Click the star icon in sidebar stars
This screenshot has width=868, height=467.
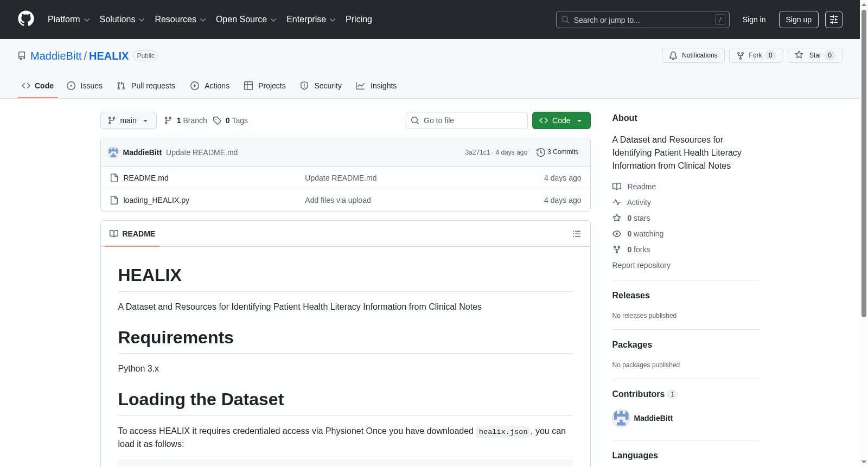617,218
